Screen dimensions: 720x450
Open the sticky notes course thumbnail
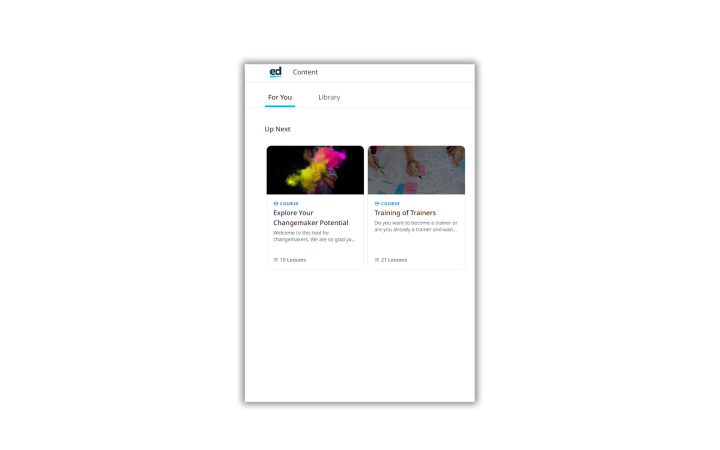click(416, 170)
